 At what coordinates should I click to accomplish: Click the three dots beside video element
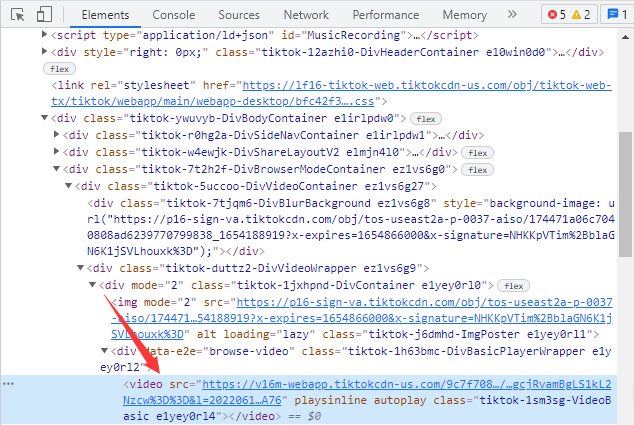(x=9, y=384)
